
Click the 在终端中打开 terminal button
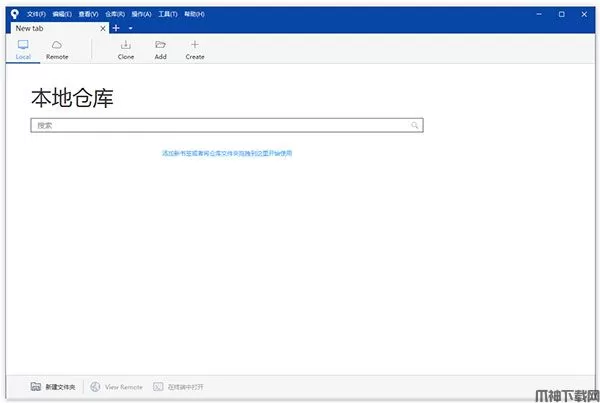(178, 387)
